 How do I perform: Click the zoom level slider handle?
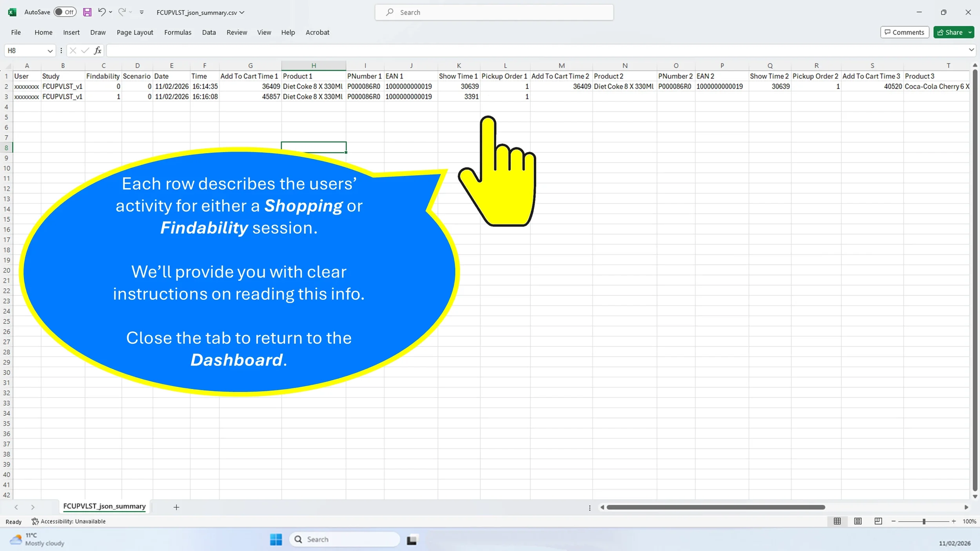coord(924,521)
